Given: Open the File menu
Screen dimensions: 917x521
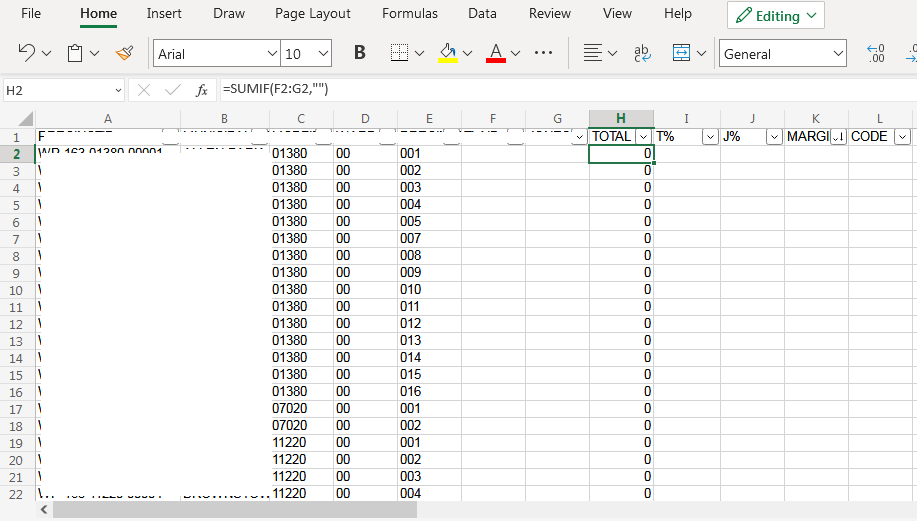Looking at the screenshot, I should pos(31,13).
